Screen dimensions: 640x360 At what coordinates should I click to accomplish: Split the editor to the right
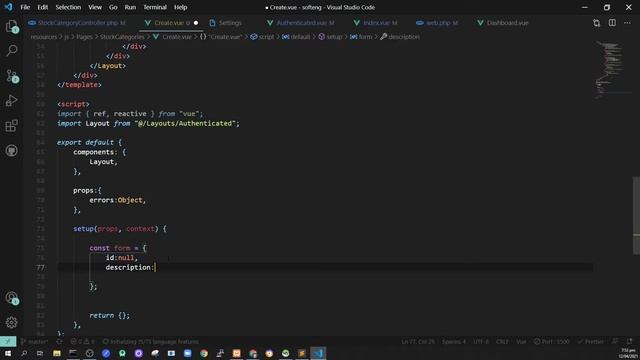tap(612, 23)
